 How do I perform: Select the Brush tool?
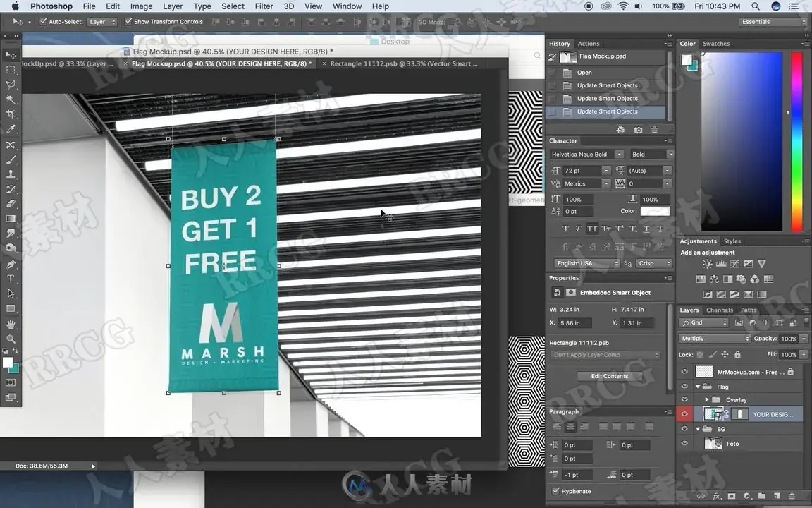(x=11, y=159)
